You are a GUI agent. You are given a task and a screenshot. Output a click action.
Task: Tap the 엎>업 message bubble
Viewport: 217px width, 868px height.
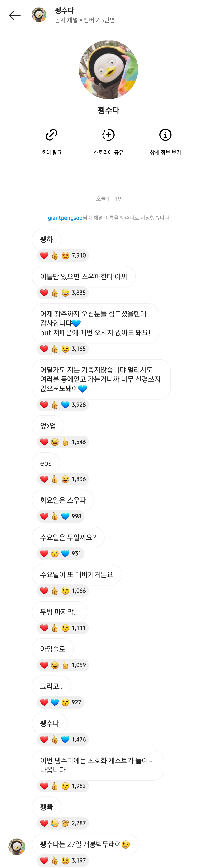coord(48,426)
